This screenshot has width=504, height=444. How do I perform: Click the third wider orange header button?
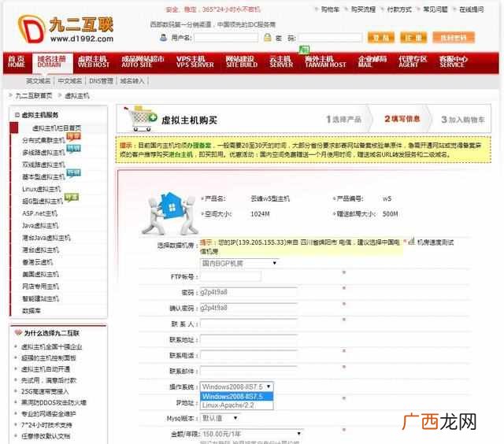point(454,38)
